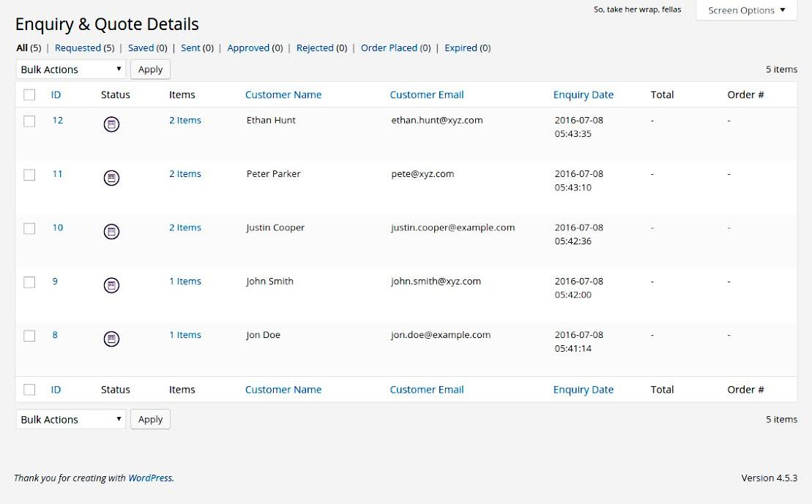
Task: Click status icon for Peter Parker's enquiry
Action: (x=111, y=178)
